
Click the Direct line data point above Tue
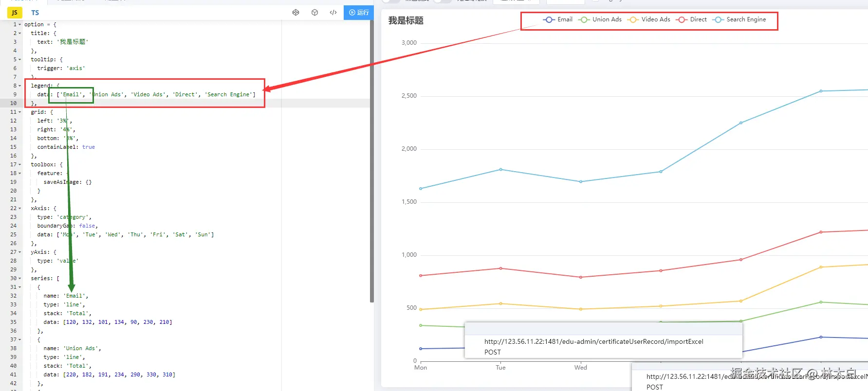tap(500, 268)
